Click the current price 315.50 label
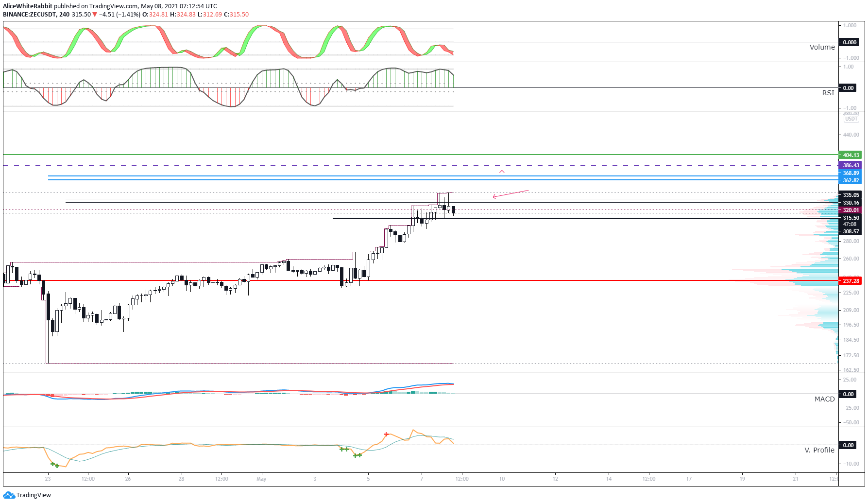868x504 pixels. (851, 218)
